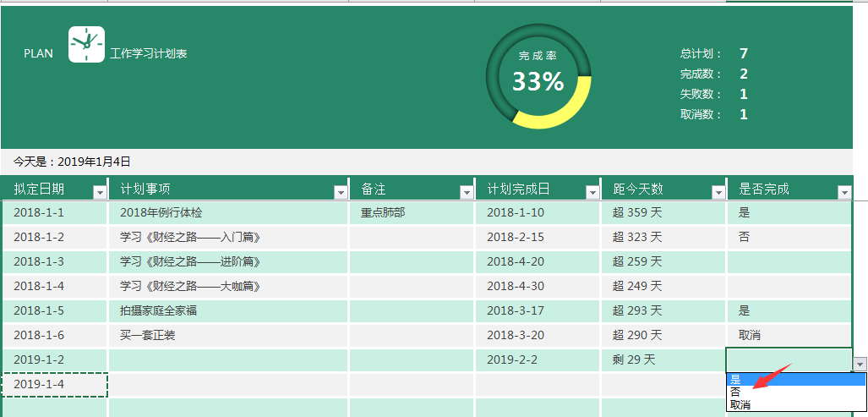Select the completion date 2019-2-2
868x417 pixels.
coord(538,360)
